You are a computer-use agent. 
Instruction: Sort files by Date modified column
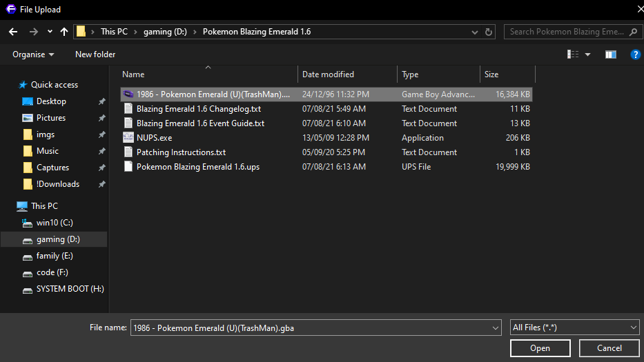click(x=328, y=74)
